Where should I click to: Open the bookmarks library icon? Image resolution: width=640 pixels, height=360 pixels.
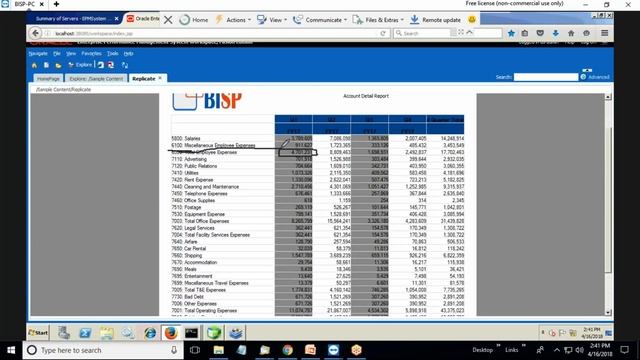click(525, 33)
